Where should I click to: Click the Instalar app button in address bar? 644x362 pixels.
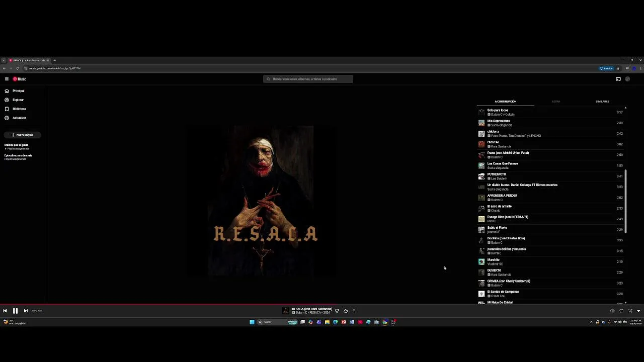[x=606, y=68]
